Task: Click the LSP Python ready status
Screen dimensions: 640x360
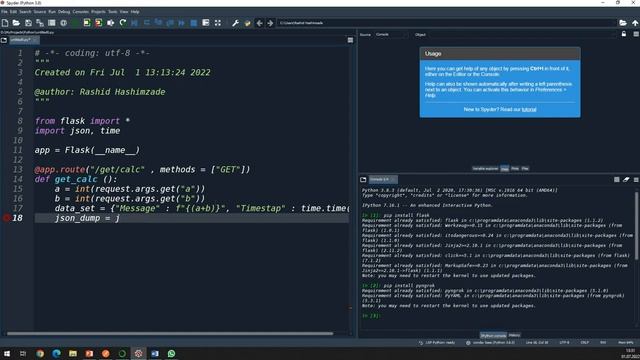Action: (x=437, y=343)
